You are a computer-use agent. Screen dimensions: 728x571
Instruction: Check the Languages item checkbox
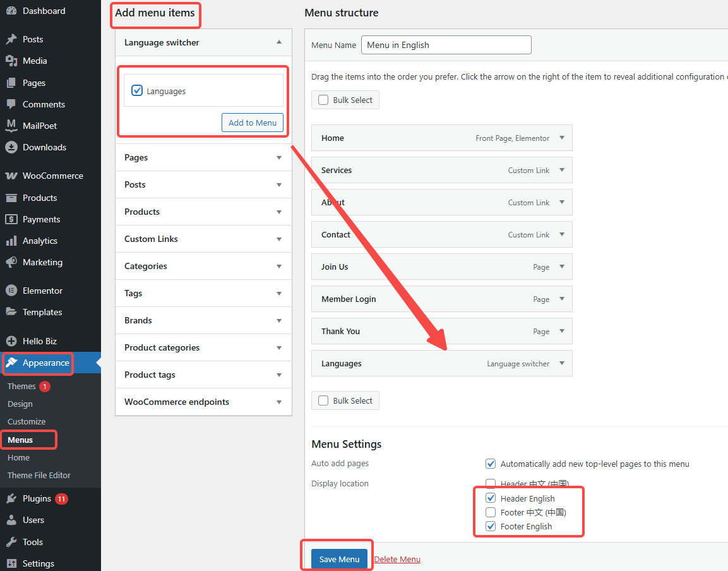point(137,90)
